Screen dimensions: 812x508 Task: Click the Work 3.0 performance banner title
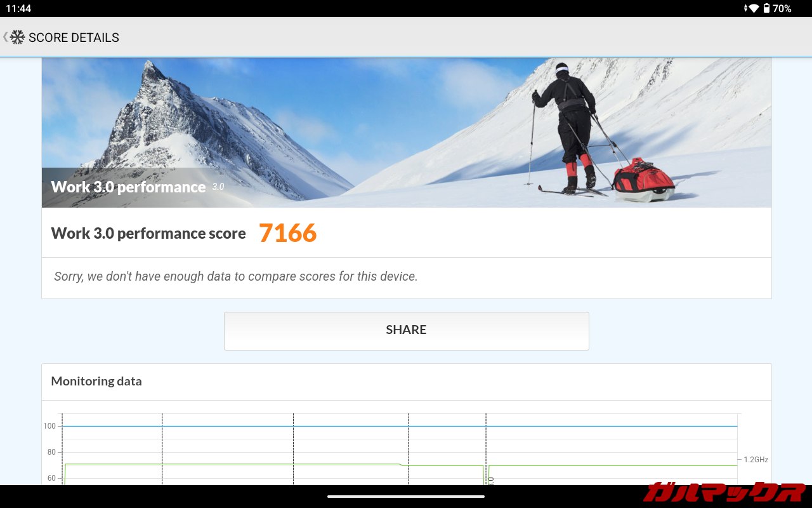[x=128, y=187]
